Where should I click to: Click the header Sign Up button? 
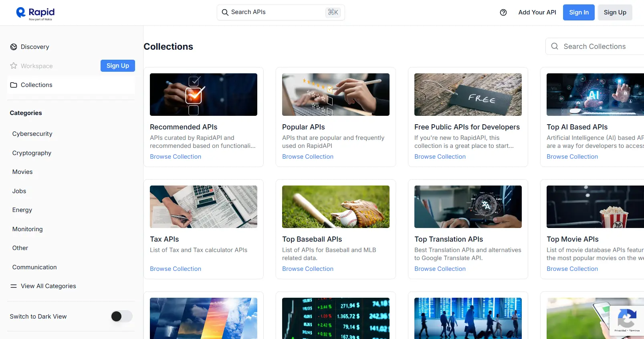point(615,12)
